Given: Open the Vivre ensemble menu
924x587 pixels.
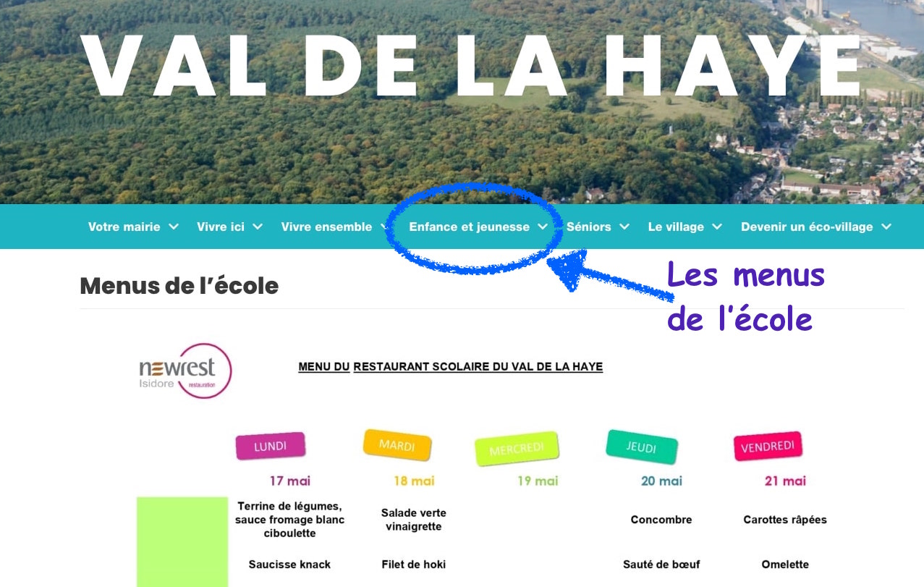Looking at the screenshot, I should (x=326, y=227).
